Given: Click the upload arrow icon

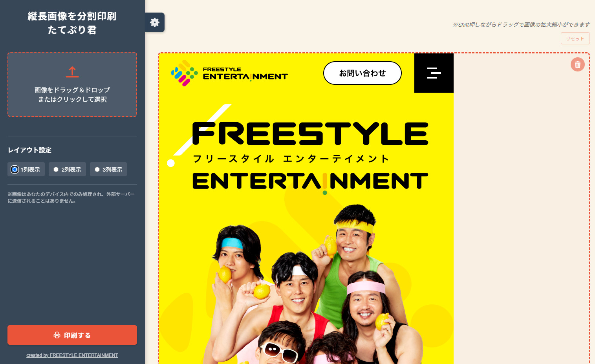Looking at the screenshot, I should coord(72,72).
